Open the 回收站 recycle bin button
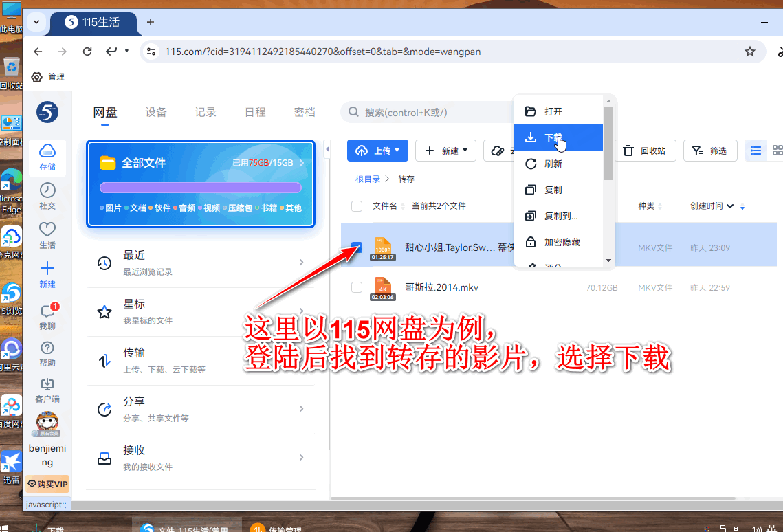This screenshot has width=783, height=532. (x=645, y=151)
